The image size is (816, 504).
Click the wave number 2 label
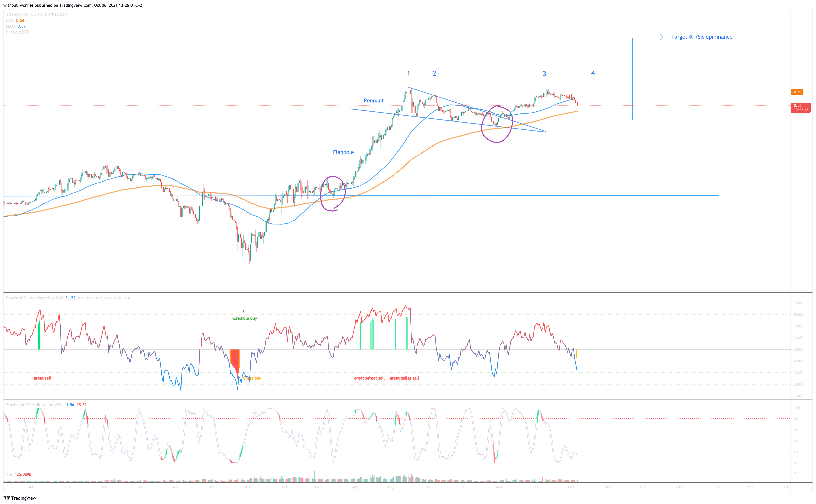pyautogui.click(x=434, y=74)
